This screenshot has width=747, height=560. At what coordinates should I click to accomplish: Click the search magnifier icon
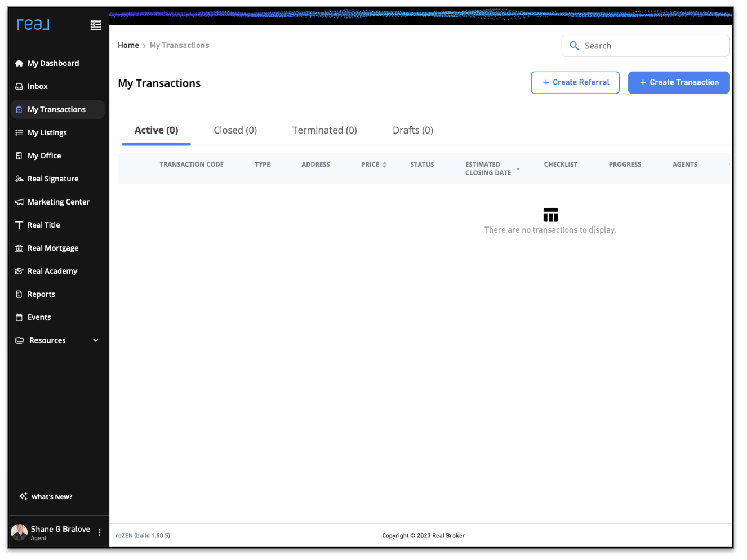pos(574,46)
